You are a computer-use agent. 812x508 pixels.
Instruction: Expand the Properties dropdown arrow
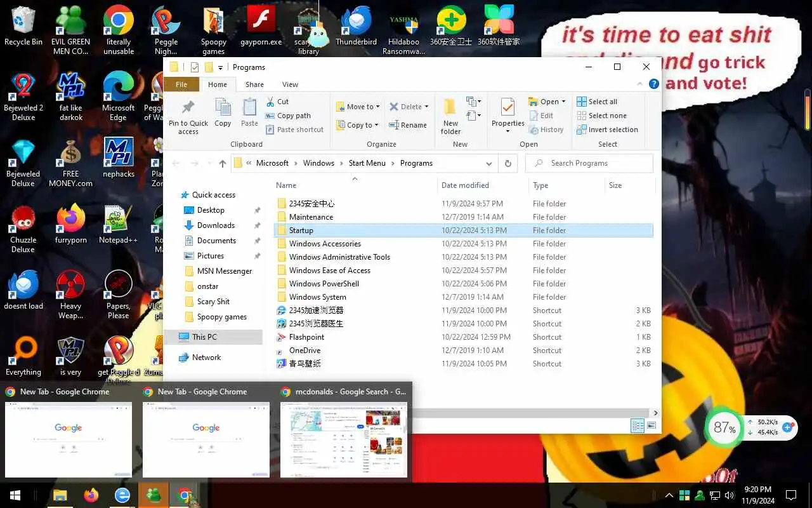coord(507,131)
